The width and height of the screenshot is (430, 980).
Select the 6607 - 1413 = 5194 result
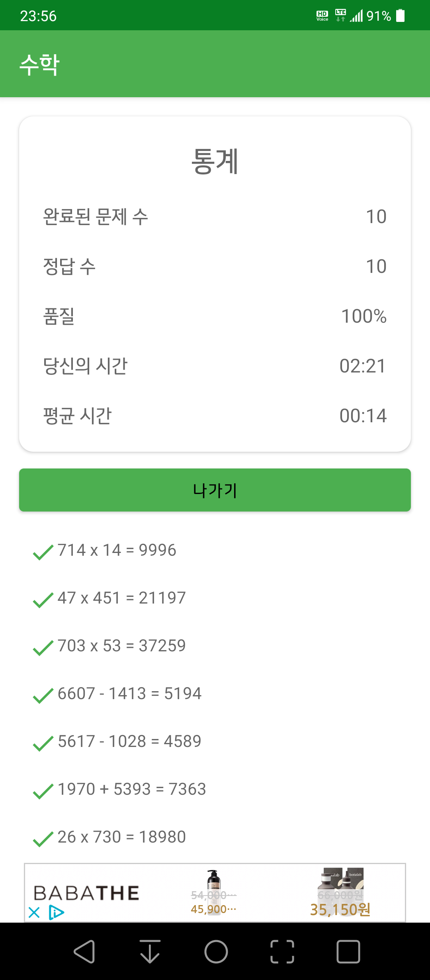(x=130, y=694)
